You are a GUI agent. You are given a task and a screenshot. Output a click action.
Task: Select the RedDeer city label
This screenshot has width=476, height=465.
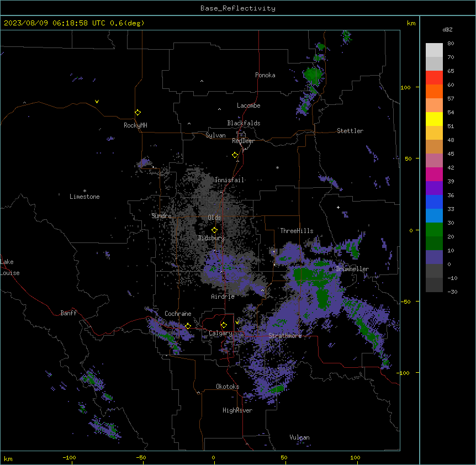pos(243,141)
